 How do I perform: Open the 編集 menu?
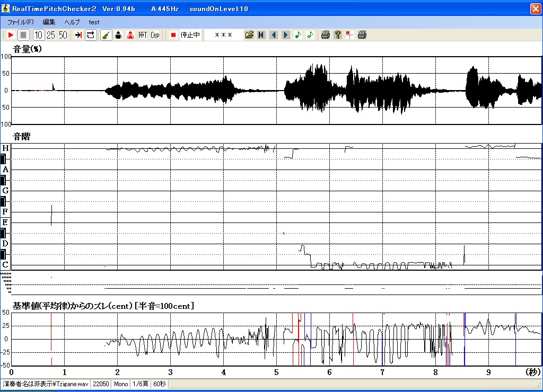(49, 22)
